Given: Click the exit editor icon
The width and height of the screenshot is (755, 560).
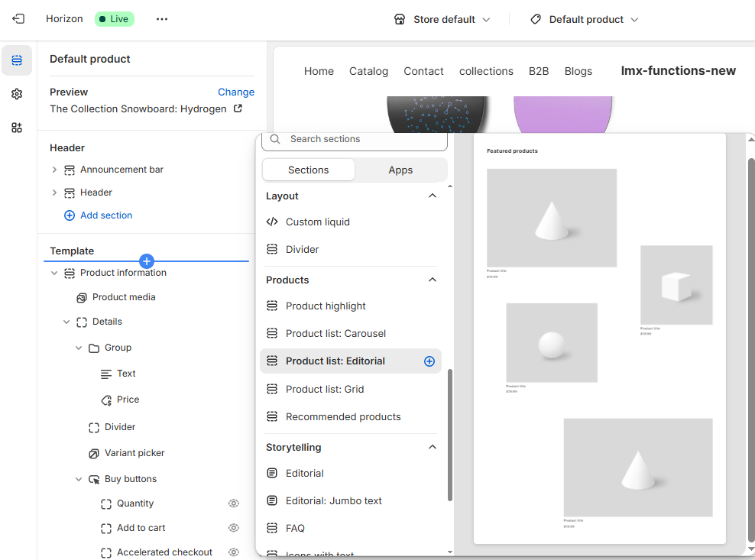Looking at the screenshot, I should click(18, 19).
